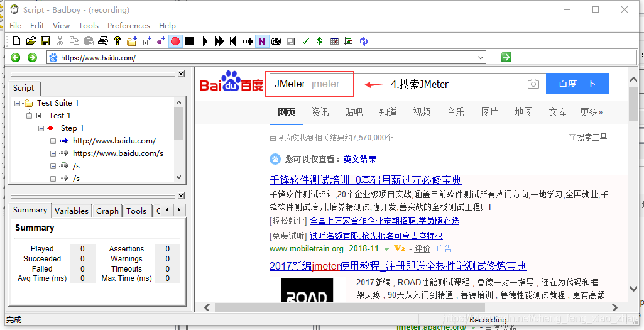Click the gray report page icon
The height and width of the screenshot is (330, 644).
291,41
